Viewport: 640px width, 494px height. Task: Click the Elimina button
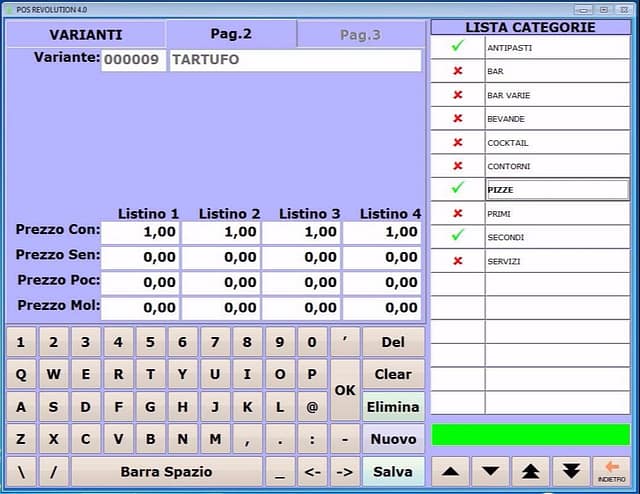pyautogui.click(x=393, y=407)
